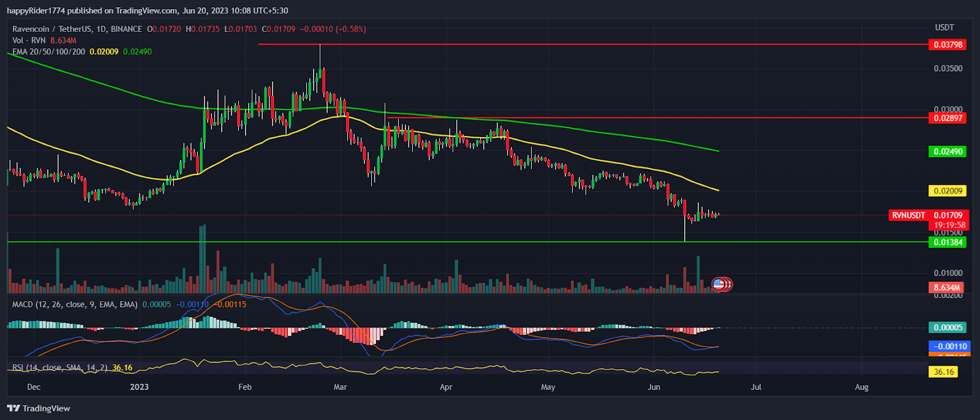Select the red 0.03798 price label
This screenshot has height=420, width=980.
pyautogui.click(x=948, y=45)
